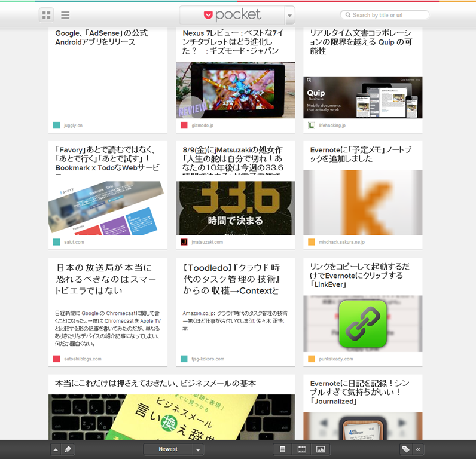Click the saiut.com teal favicon

coord(56,242)
